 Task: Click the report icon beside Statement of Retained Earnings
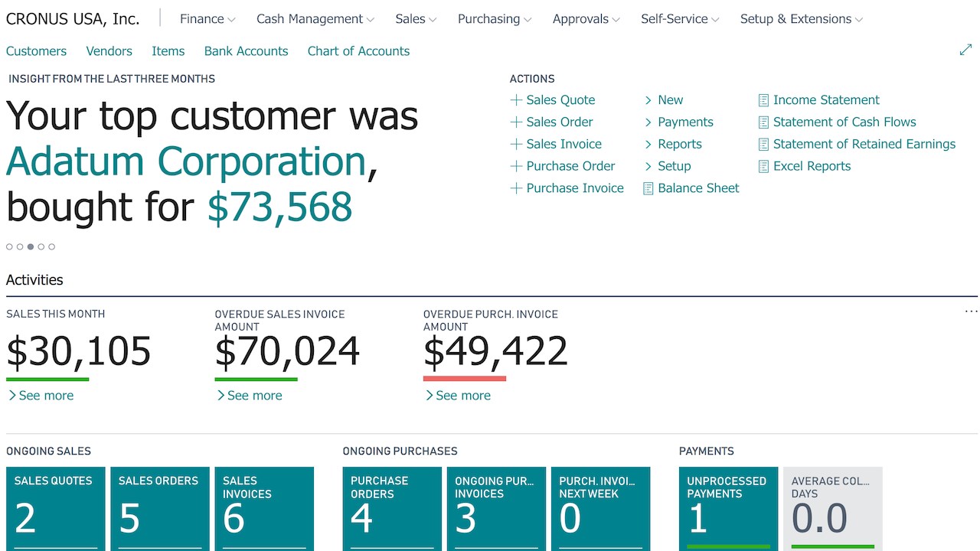763,145
